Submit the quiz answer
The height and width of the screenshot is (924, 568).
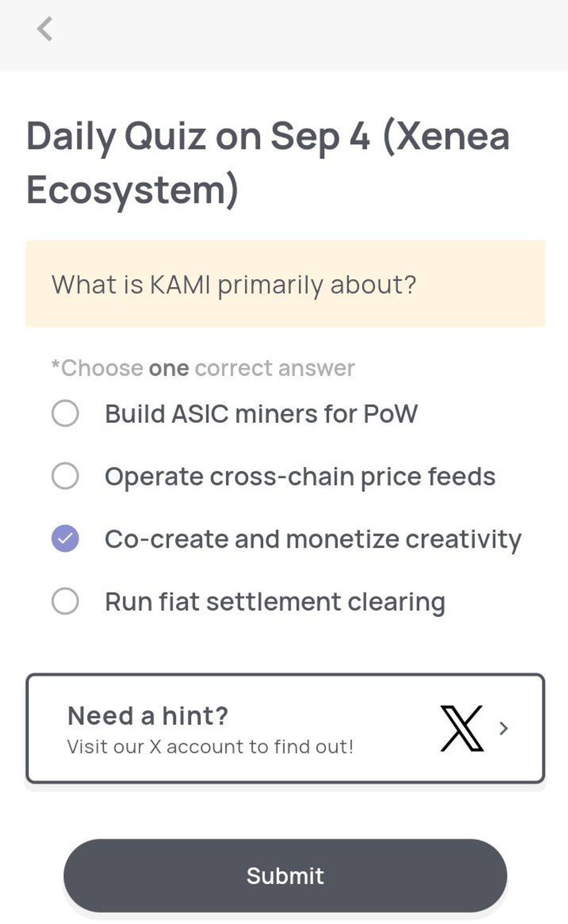point(285,876)
